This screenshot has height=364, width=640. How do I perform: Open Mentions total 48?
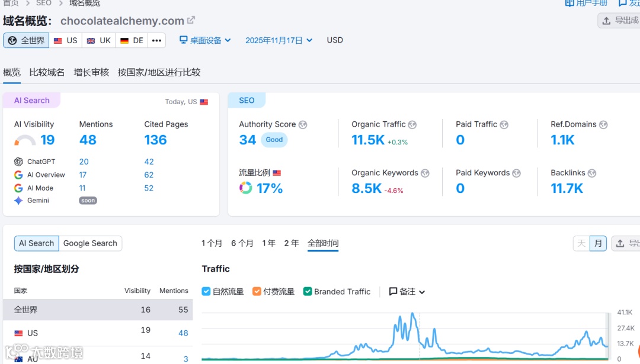(x=88, y=140)
